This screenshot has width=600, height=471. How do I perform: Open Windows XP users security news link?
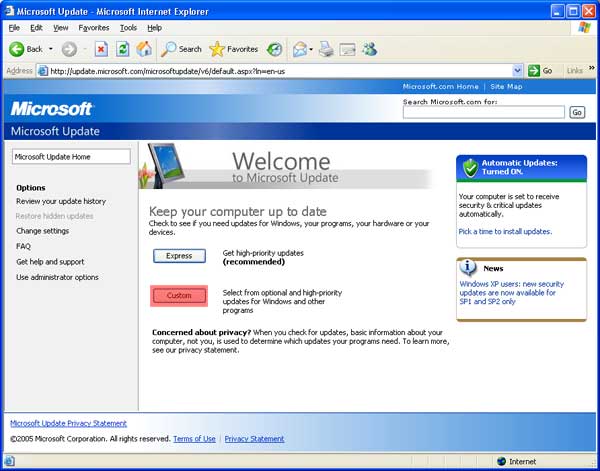512,293
